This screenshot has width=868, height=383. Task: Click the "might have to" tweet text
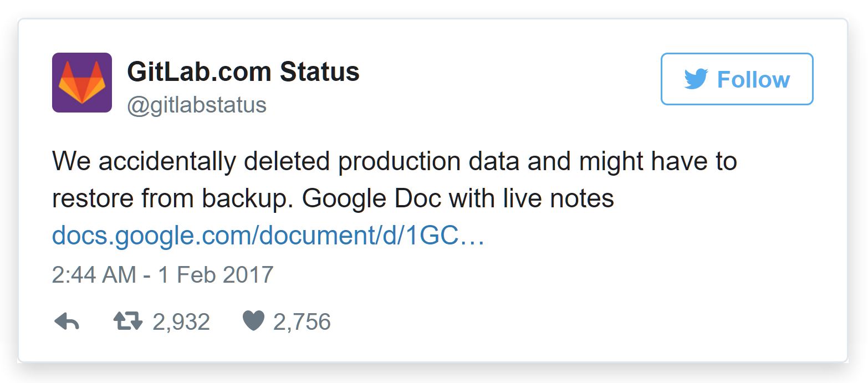[x=658, y=162]
